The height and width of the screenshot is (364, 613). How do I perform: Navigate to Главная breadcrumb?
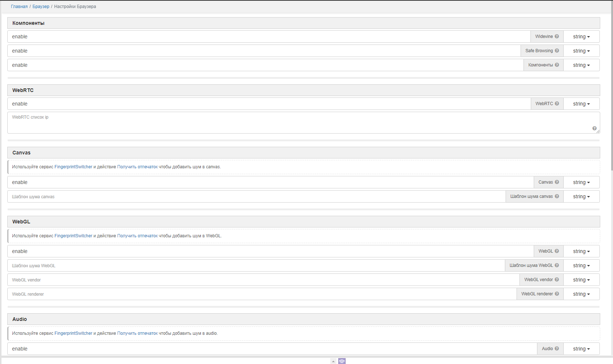pyautogui.click(x=19, y=6)
